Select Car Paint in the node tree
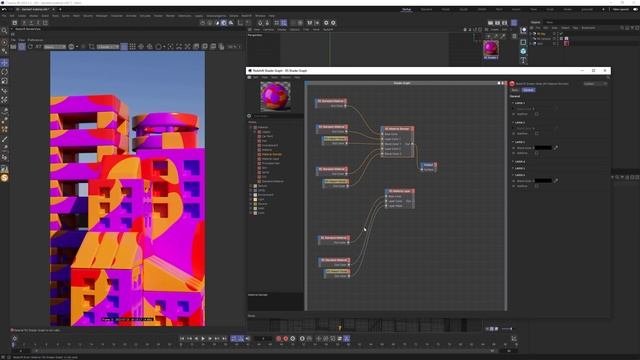 [267, 136]
